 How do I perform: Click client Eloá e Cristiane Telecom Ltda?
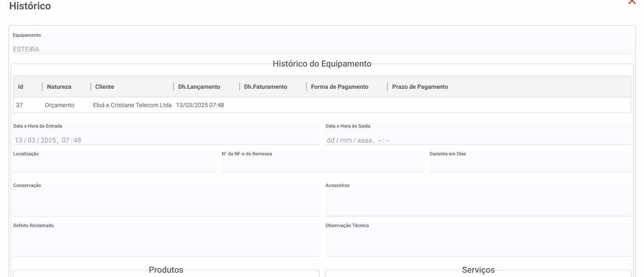coord(133,105)
